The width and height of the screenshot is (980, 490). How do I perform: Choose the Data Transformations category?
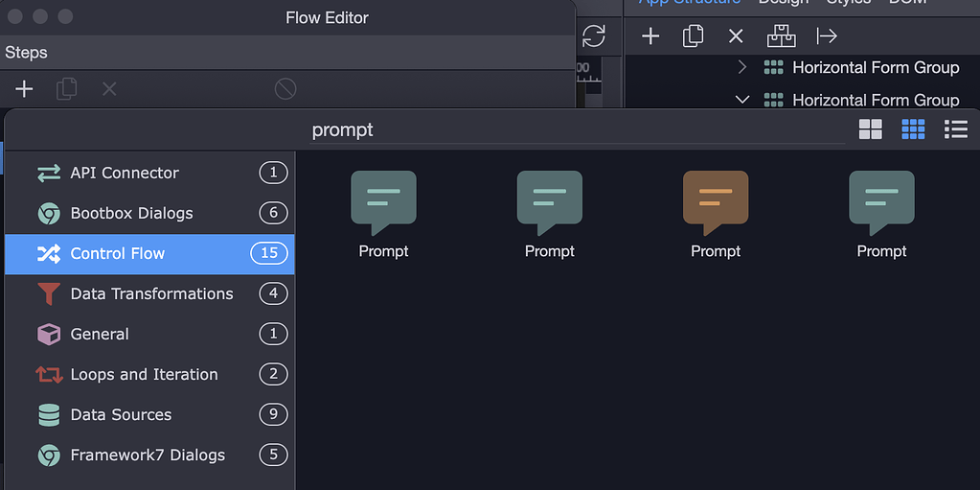coord(151,293)
